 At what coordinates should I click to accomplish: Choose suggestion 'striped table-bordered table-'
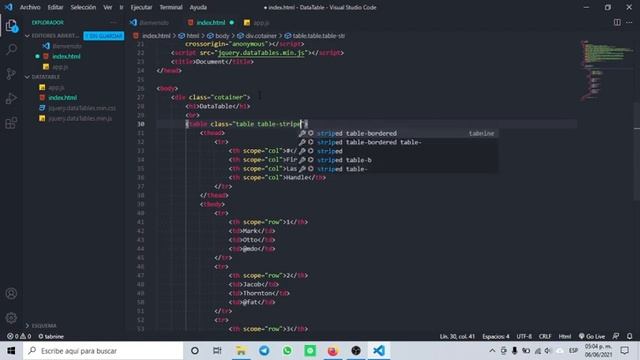pyautogui.click(x=398, y=142)
